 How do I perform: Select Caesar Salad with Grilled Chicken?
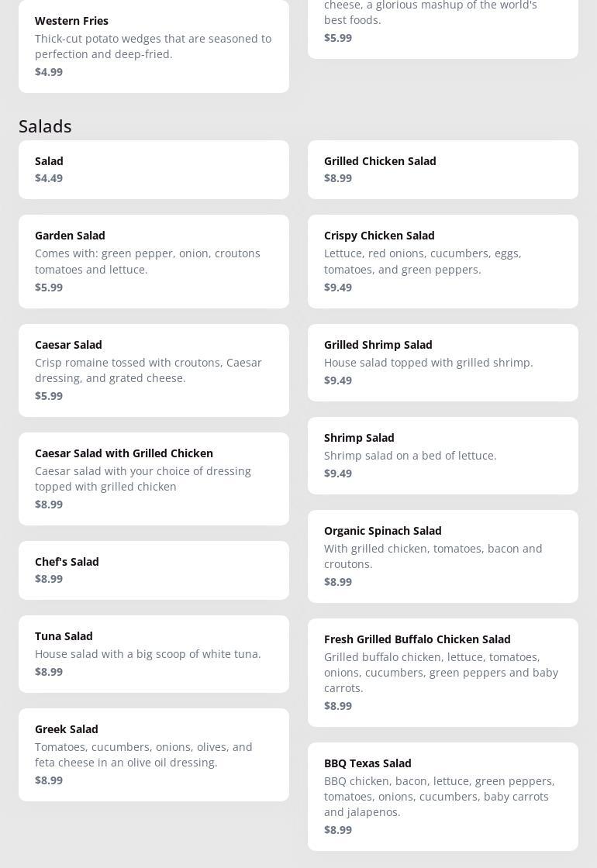(154, 478)
